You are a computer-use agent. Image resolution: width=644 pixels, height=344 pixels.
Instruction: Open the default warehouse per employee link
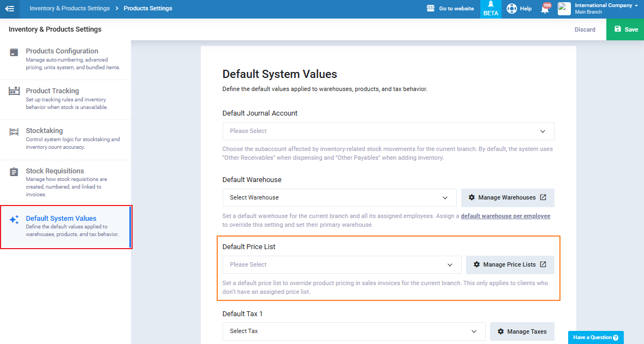pos(505,216)
